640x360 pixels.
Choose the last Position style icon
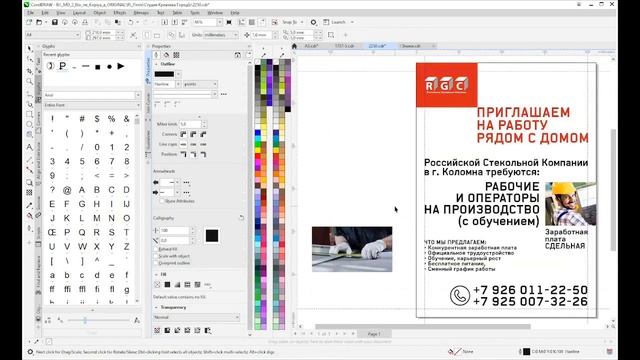[x=203, y=154]
